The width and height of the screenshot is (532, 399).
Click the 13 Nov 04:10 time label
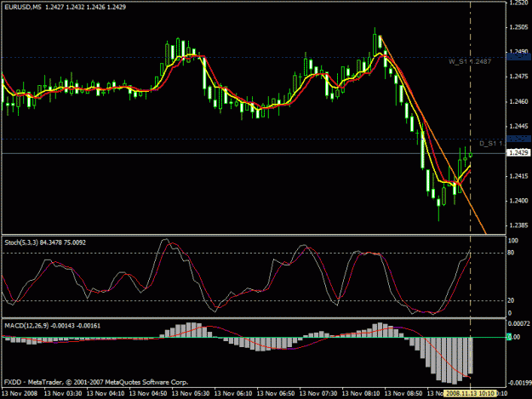[106, 394]
